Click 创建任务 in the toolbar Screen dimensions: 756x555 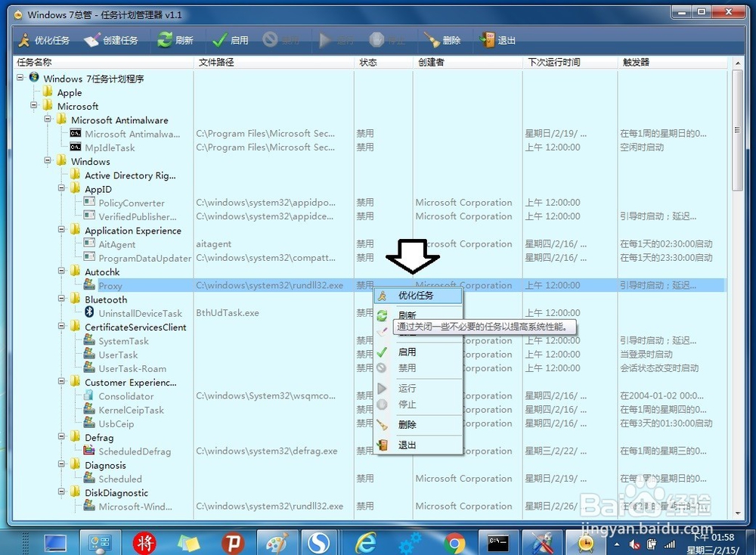[111, 40]
